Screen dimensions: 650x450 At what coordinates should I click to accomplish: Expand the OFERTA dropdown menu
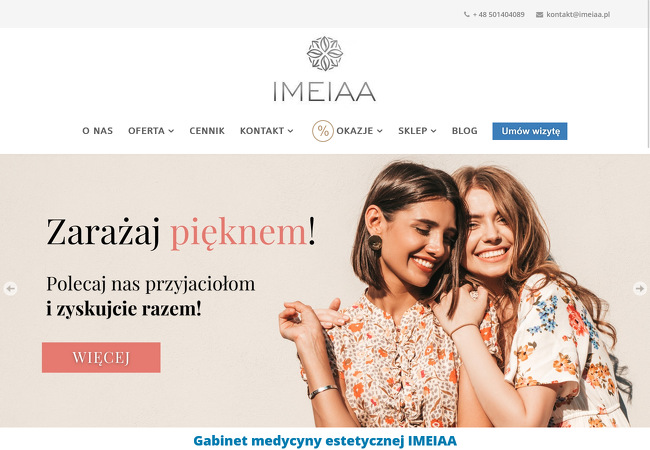pos(151,131)
